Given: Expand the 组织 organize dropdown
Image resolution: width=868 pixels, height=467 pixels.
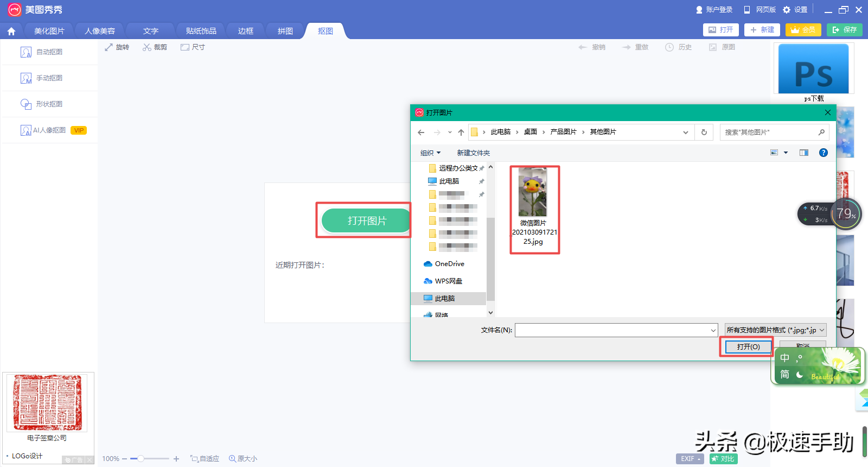Looking at the screenshot, I should coord(430,153).
